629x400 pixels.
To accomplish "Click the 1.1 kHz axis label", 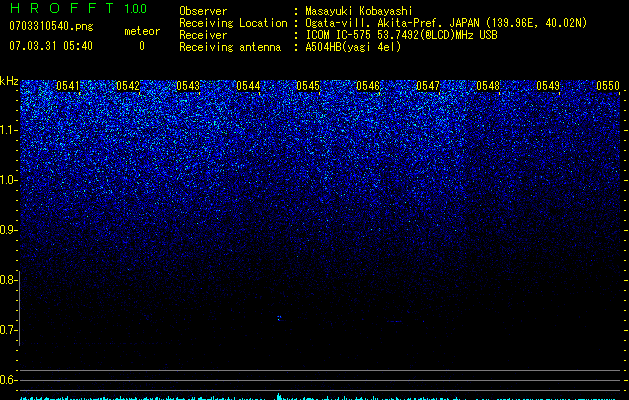I will coord(8,130).
